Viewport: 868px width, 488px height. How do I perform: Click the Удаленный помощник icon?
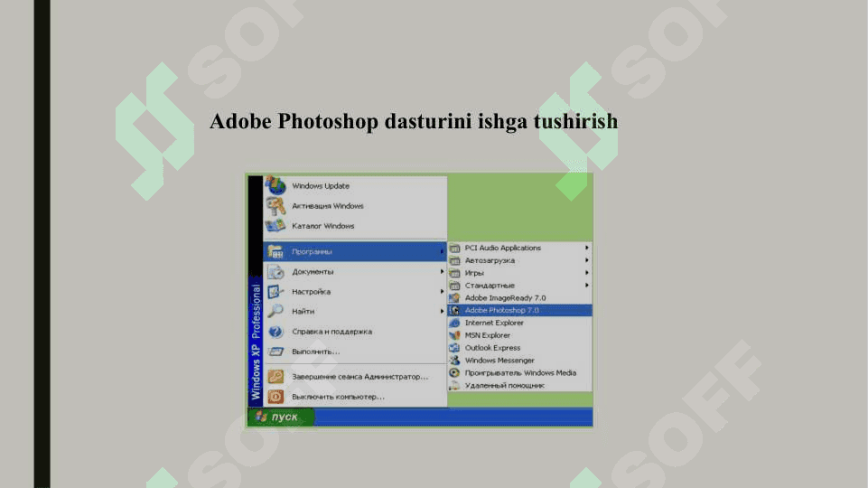[x=454, y=386]
